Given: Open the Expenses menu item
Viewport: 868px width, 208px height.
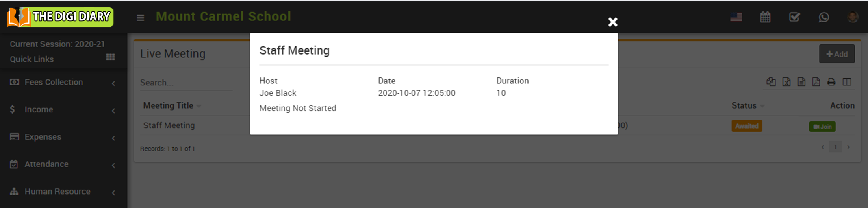Looking at the screenshot, I should pyautogui.click(x=43, y=137).
